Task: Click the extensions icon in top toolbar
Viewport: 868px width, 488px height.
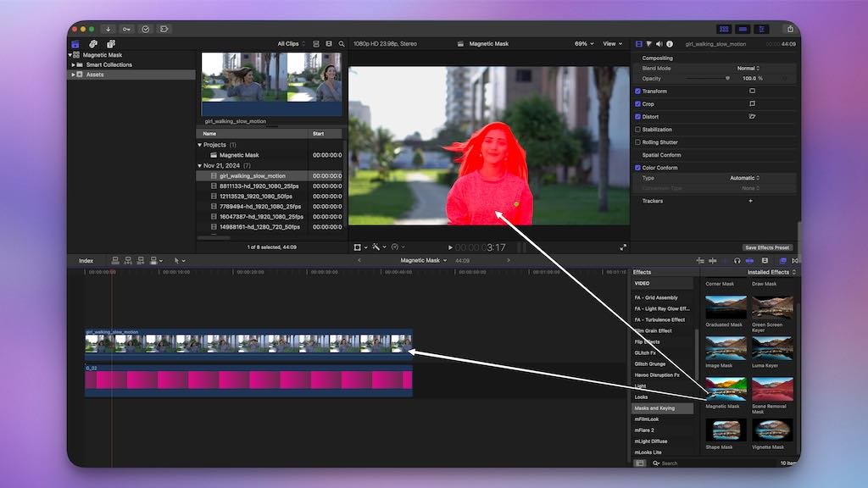Action: click(x=164, y=29)
